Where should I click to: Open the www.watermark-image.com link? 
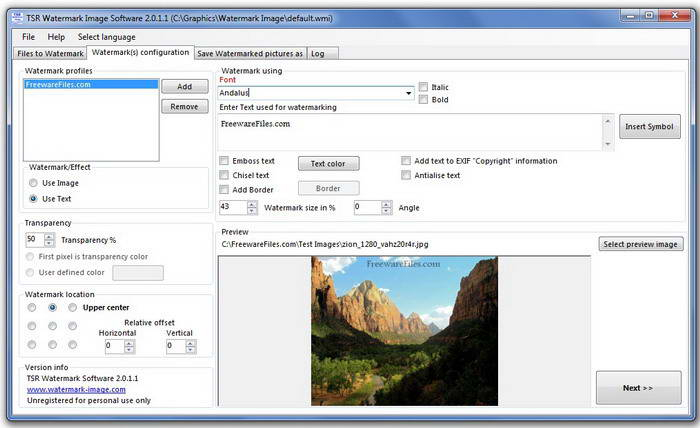(76, 389)
